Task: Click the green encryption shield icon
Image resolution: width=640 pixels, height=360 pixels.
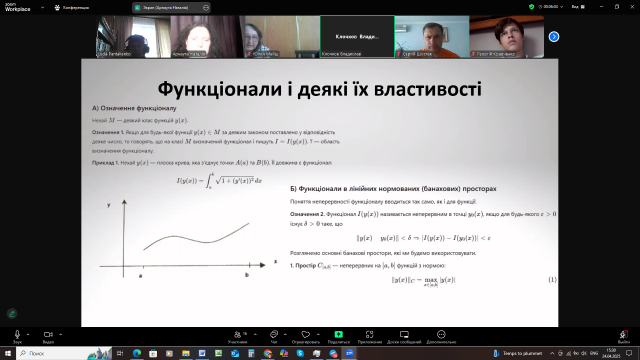Action: (531, 7)
